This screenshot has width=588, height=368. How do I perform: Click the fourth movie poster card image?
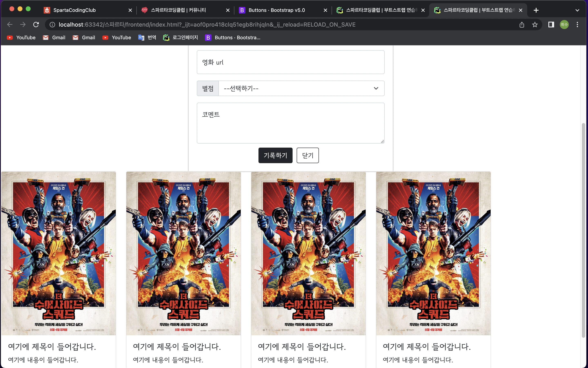tap(433, 253)
